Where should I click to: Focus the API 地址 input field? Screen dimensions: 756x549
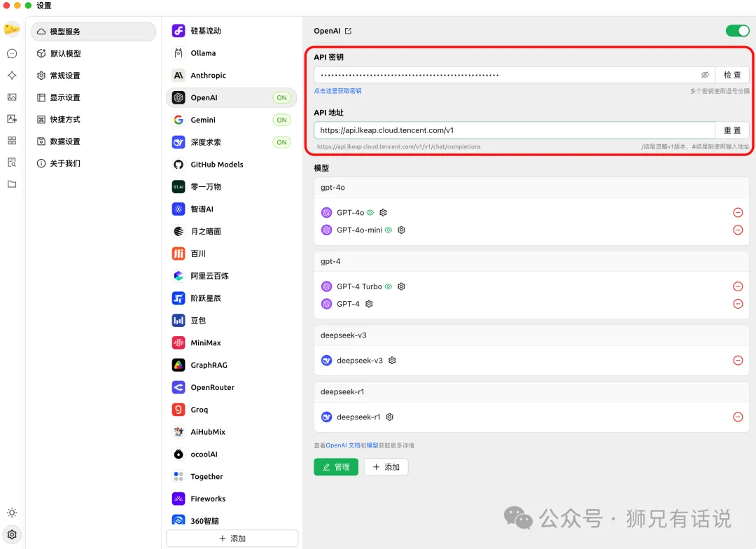pos(514,130)
